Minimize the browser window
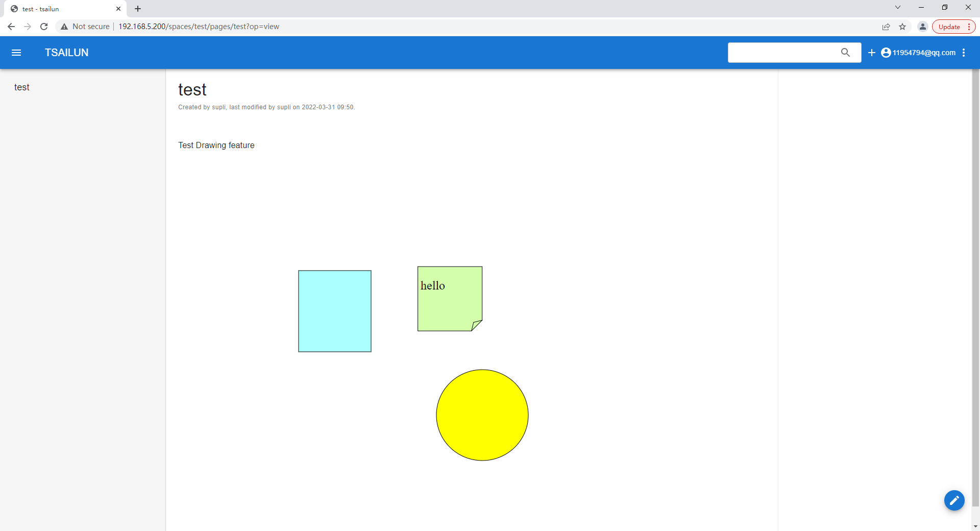The width and height of the screenshot is (980, 531). pyautogui.click(x=921, y=7)
